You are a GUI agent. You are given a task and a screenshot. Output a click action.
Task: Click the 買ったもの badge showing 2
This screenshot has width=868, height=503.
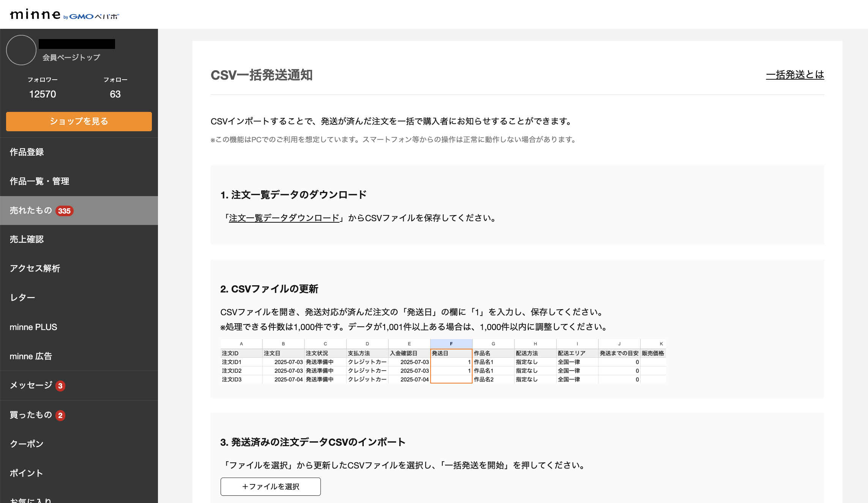60,415
